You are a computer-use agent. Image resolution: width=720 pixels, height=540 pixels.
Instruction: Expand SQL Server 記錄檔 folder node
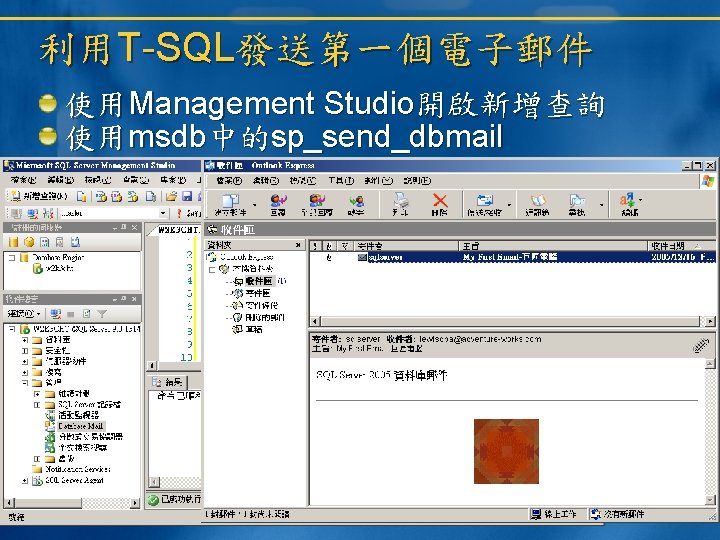click(x=37, y=405)
